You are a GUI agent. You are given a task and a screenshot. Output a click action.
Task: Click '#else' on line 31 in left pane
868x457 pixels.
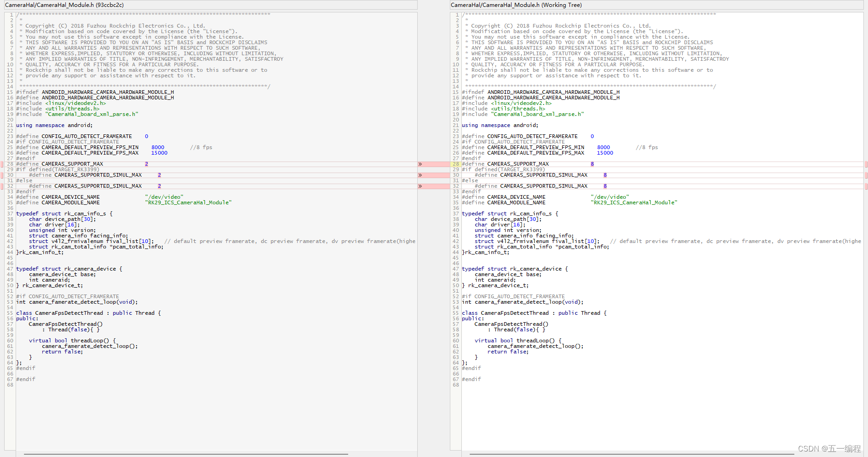(x=24, y=181)
